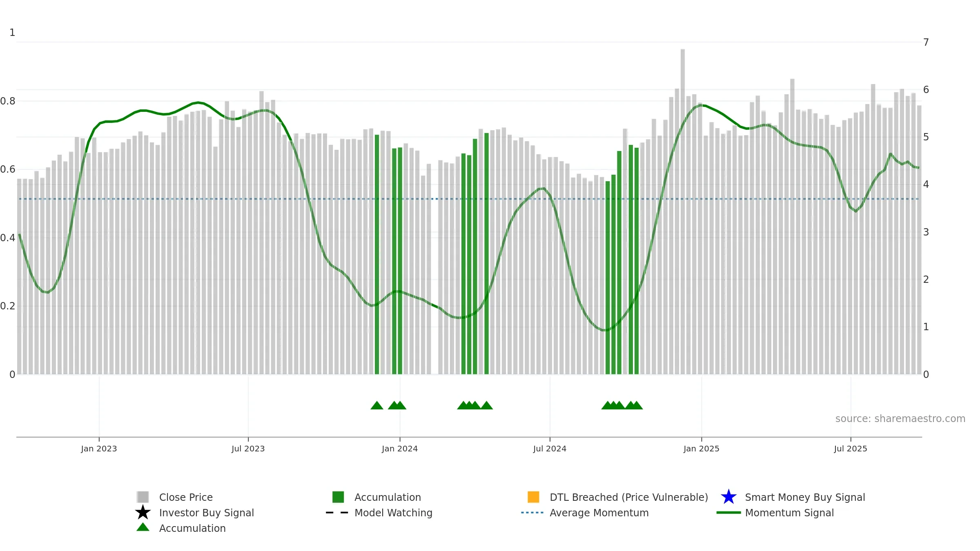
Task: Click the gray Close Price legend square
Action: (x=143, y=497)
